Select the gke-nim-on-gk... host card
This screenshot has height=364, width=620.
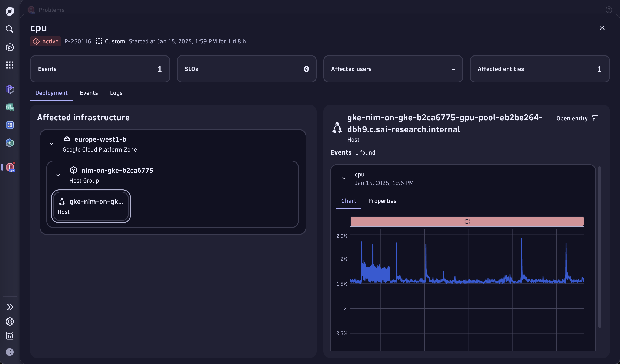tap(91, 206)
